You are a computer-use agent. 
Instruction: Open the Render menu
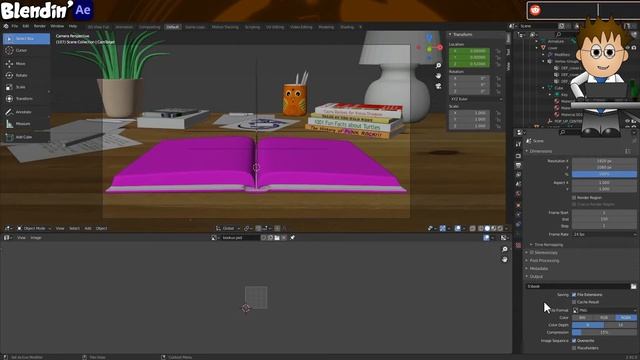click(40, 26)
